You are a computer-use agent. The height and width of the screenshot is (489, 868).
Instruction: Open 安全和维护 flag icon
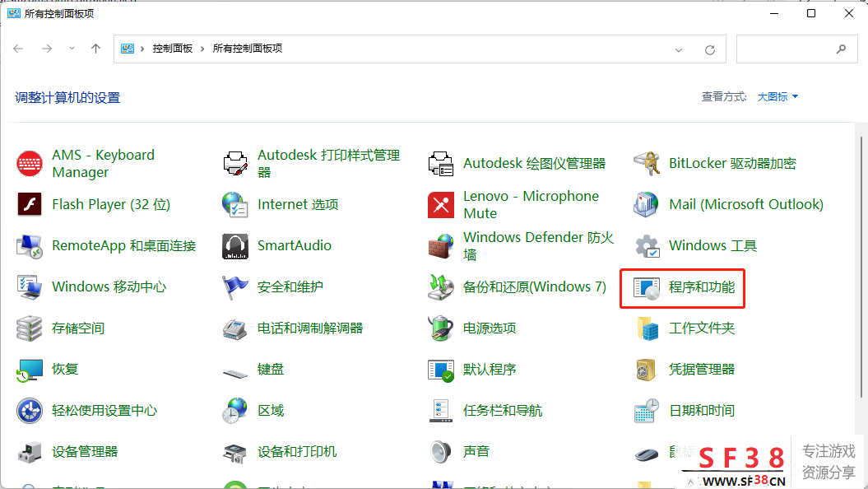[x=235, y=287]
